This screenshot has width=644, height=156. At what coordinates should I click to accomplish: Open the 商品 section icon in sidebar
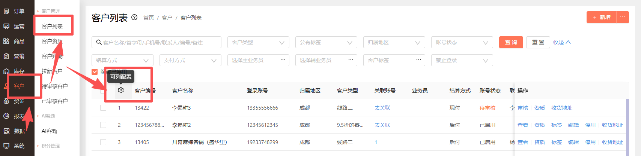click(x=6, y=41)
